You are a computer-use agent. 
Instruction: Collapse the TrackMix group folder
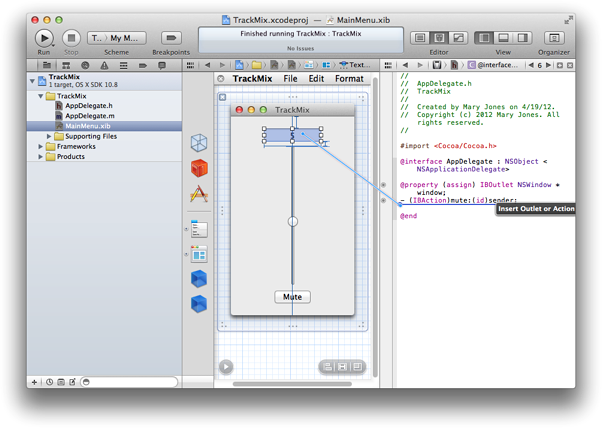point(40,96)
